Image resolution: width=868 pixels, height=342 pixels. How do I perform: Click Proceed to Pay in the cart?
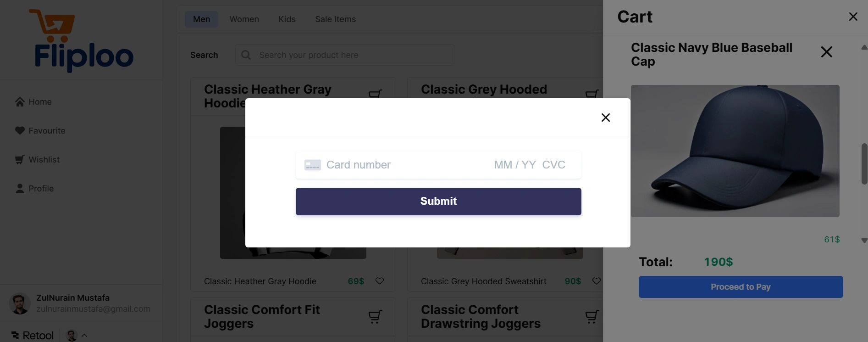tap(740, 286)
